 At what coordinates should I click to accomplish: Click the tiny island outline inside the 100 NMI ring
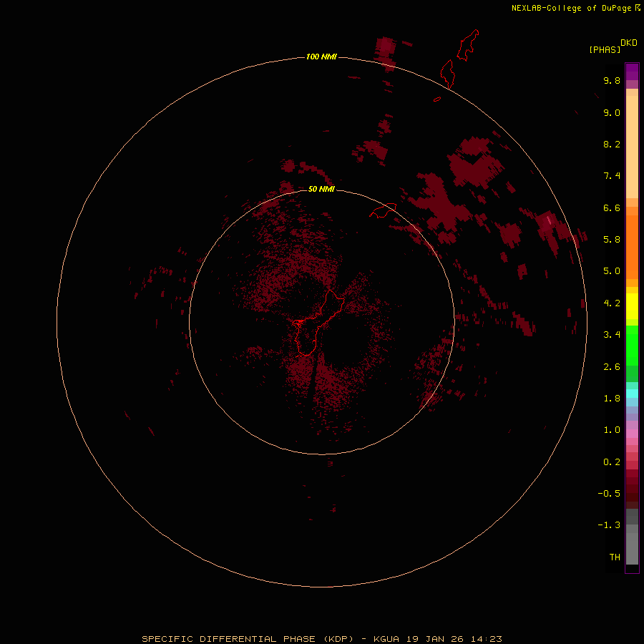(437, 99)
